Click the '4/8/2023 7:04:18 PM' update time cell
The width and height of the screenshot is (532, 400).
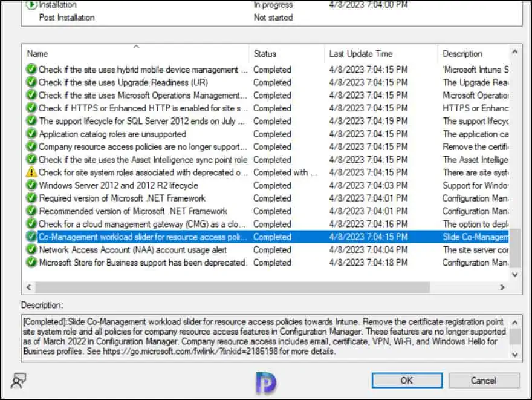(x=368, y=263)
